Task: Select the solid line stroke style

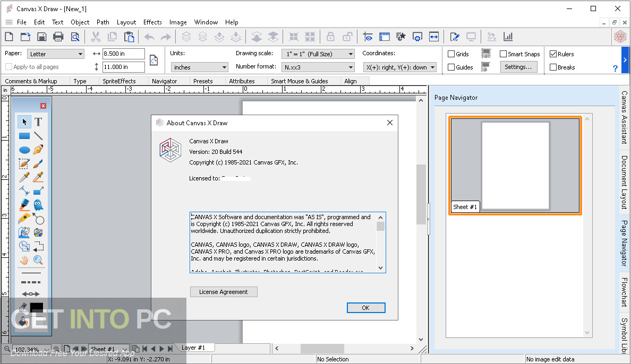Action: tap(31, 273)
